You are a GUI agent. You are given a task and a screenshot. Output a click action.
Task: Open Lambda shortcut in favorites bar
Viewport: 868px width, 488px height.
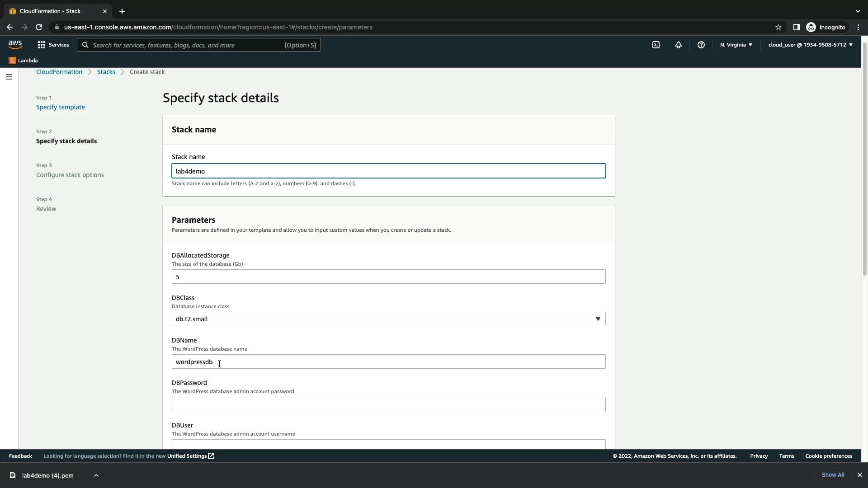24,61
